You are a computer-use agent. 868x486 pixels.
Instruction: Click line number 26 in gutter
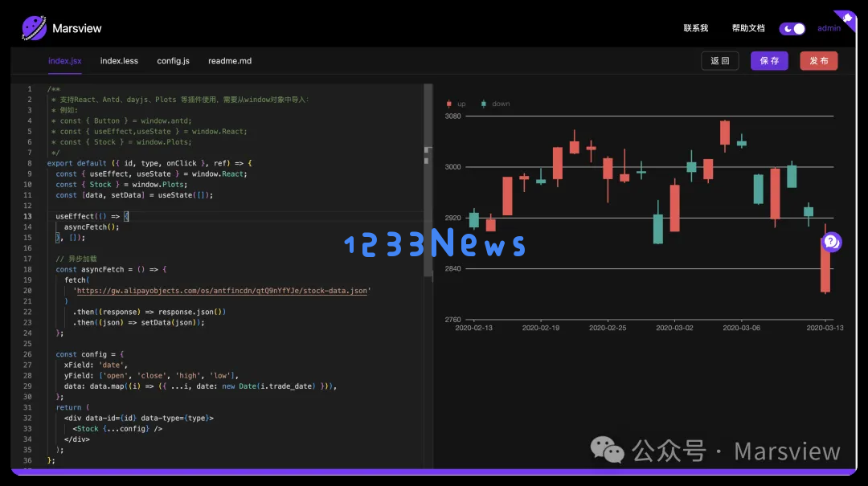point(27,354)
